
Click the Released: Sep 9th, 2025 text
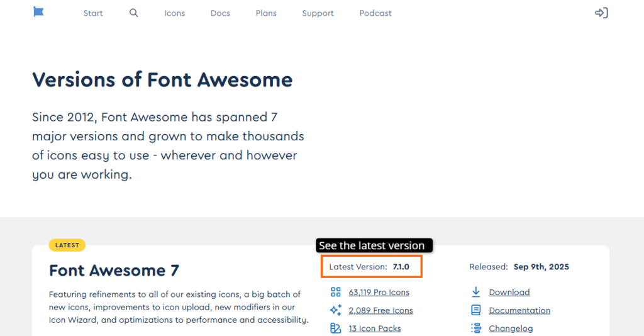[519, 267]
